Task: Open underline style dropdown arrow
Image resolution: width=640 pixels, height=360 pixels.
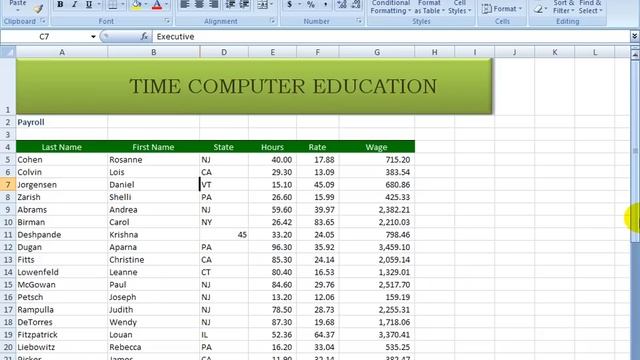Action: 99,4
